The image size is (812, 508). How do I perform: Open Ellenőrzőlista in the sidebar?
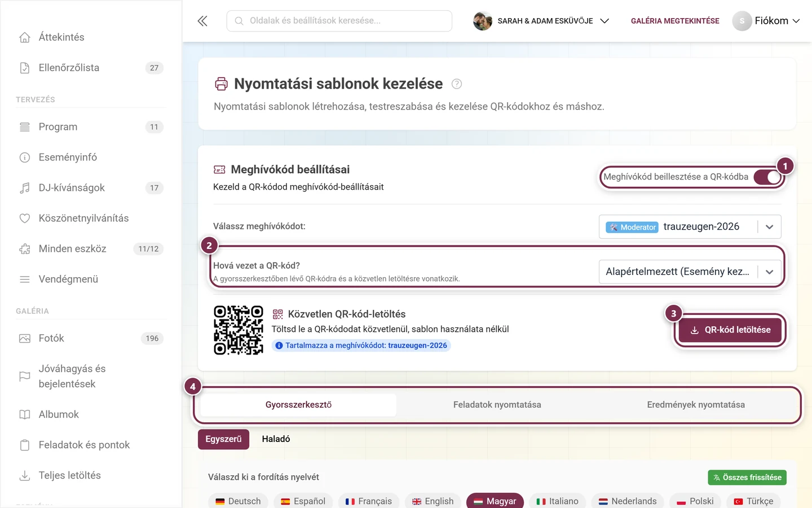91,68
